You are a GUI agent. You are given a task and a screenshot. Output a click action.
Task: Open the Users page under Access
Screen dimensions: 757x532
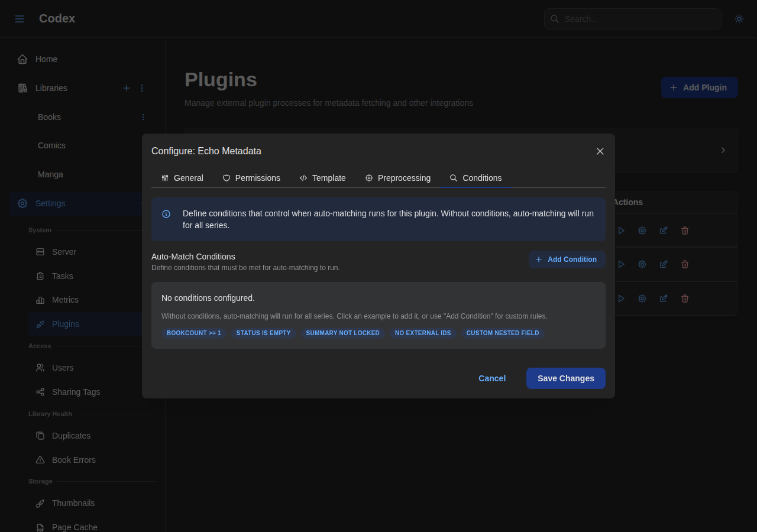pyautogui.click(x=63, y=368)
